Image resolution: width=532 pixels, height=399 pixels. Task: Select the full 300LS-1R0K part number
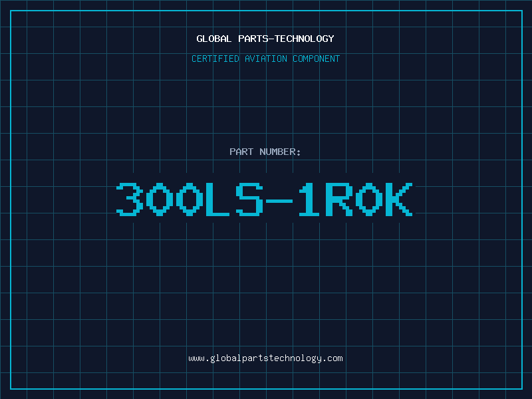point(265,199)
